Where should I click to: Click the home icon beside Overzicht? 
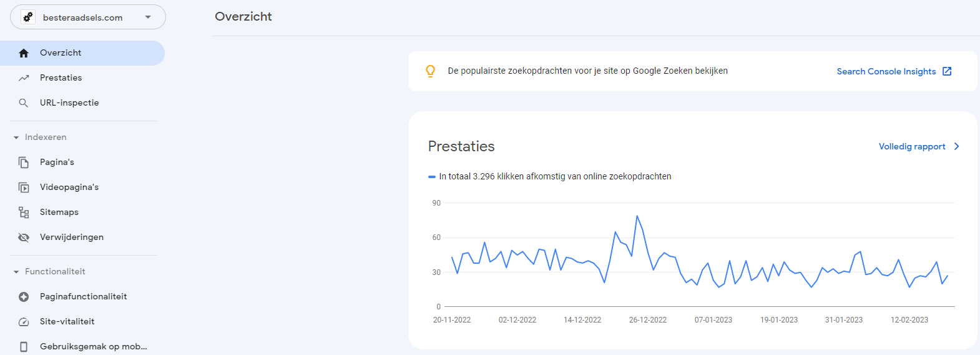tap(24, 53)
